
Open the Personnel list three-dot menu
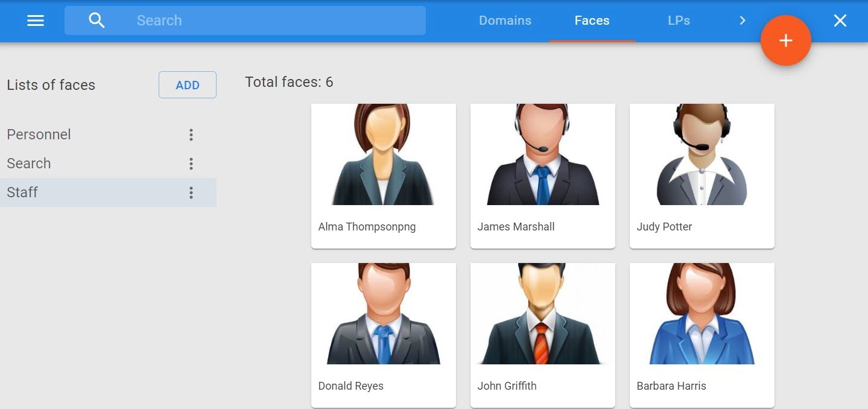pyautogui.click(x=191, y=135)
